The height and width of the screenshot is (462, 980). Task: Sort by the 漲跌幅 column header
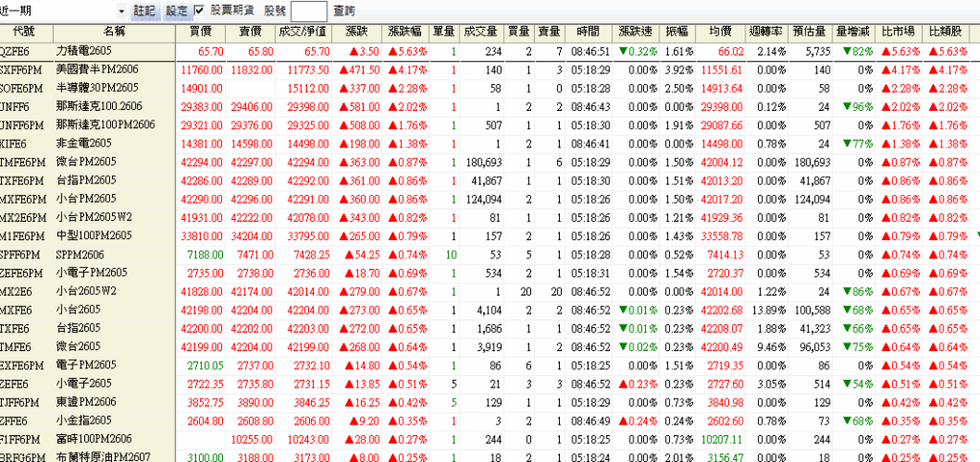407,32
